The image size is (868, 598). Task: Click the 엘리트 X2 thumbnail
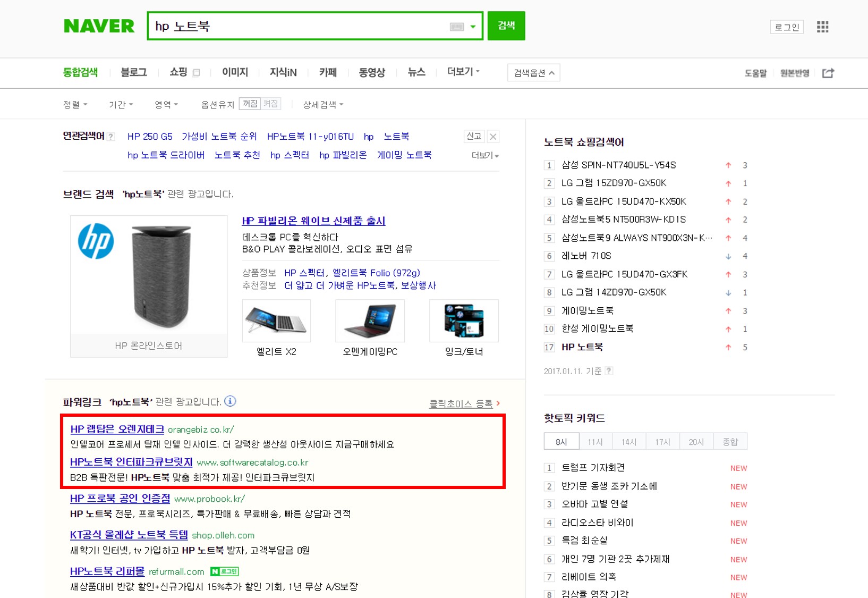click(276, 321)
